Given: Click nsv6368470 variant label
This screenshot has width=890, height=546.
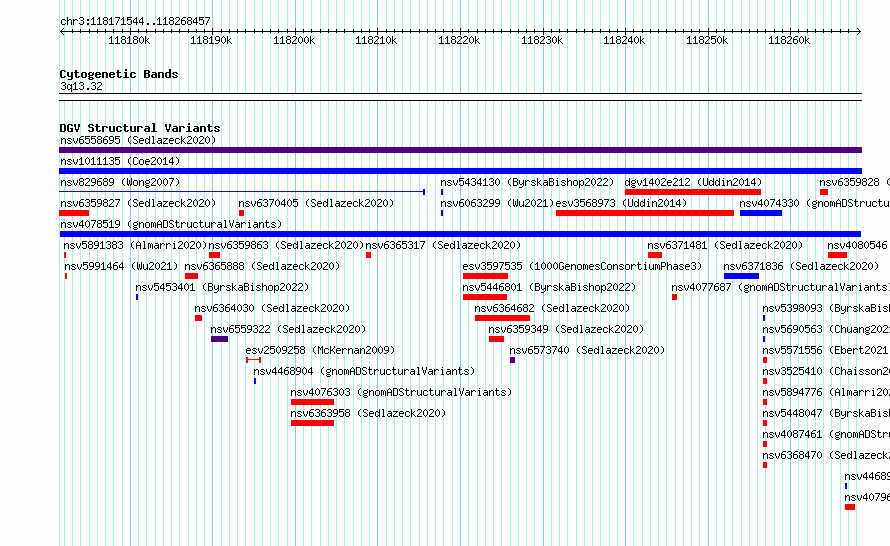Looking at the screenshot, I should click(x=826, y=455).
